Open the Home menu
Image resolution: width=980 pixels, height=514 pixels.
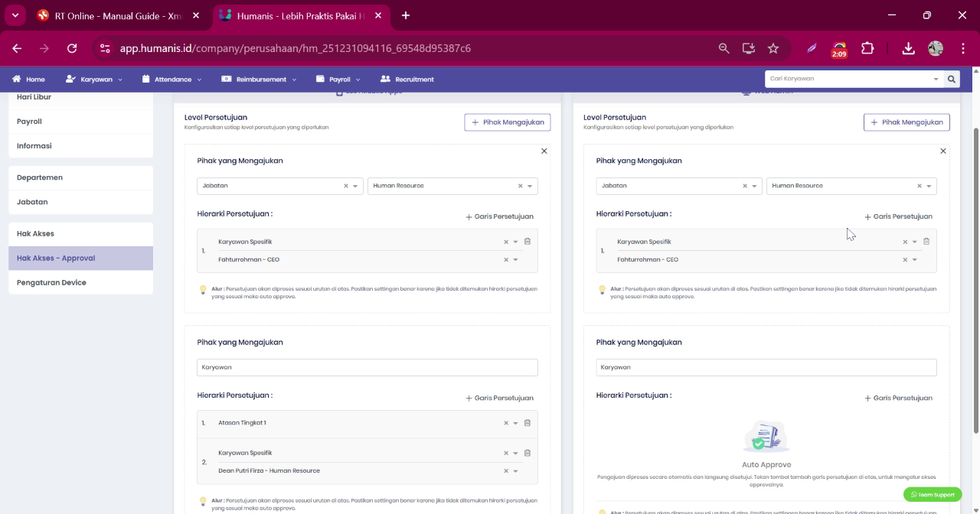(28, 79)
